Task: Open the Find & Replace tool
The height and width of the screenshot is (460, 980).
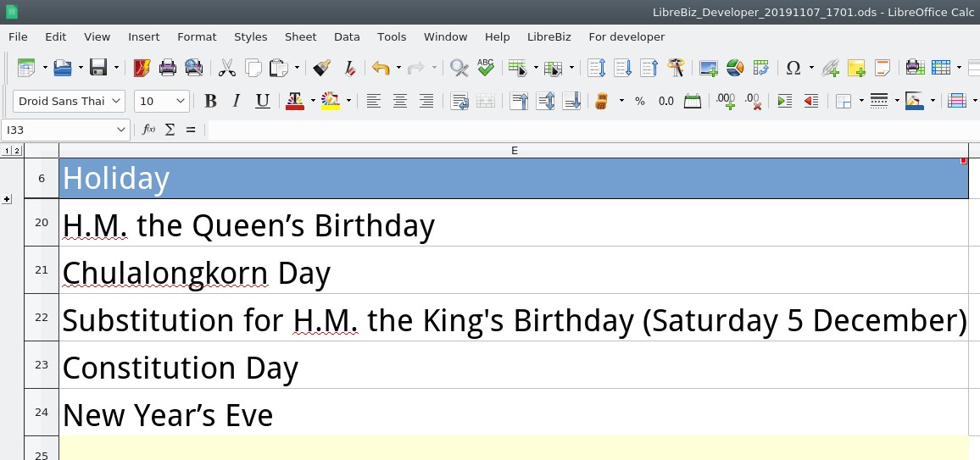Action: 459,68
